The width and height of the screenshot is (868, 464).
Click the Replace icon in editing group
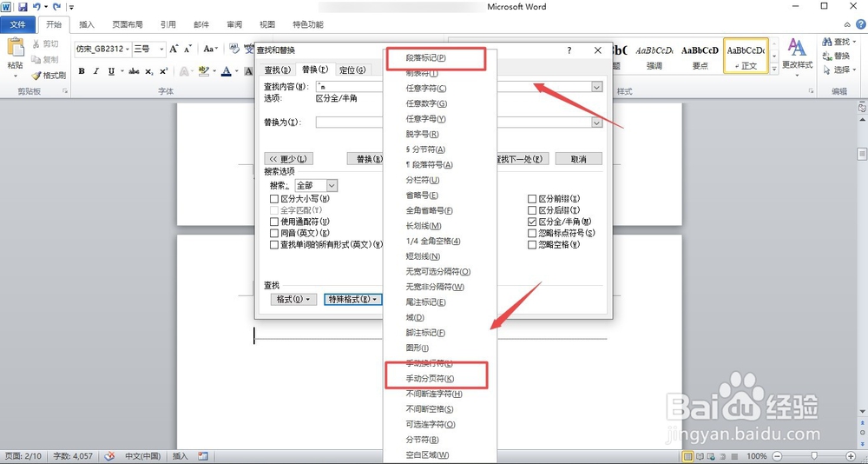(x=827, y=56)
